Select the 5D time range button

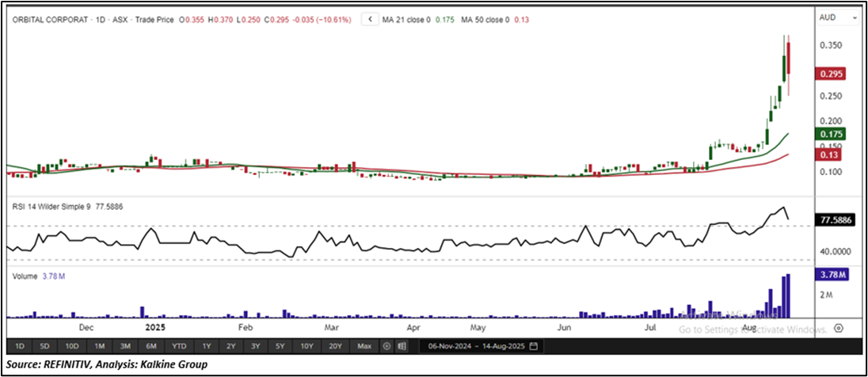pyautogui.click(x=45, y=347)
